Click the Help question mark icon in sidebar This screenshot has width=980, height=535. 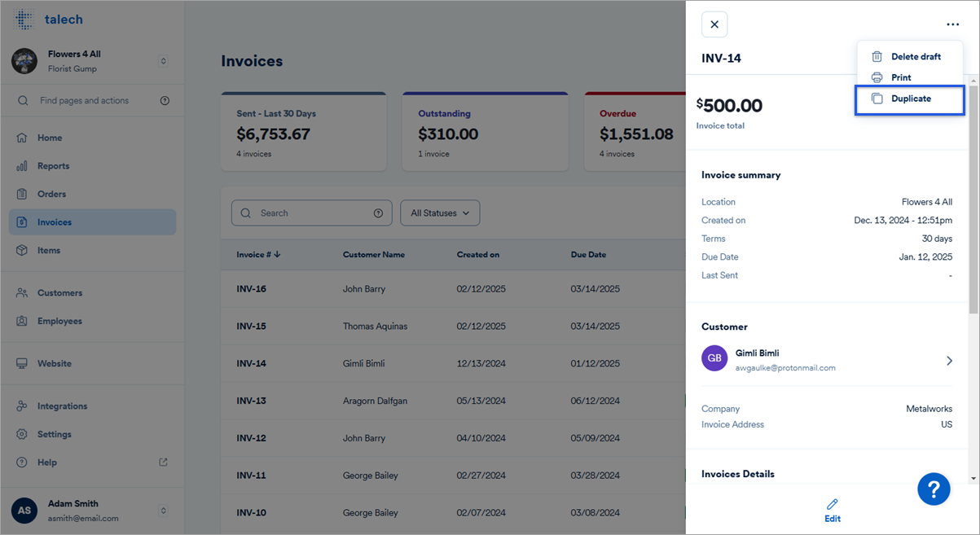(22, 462)
